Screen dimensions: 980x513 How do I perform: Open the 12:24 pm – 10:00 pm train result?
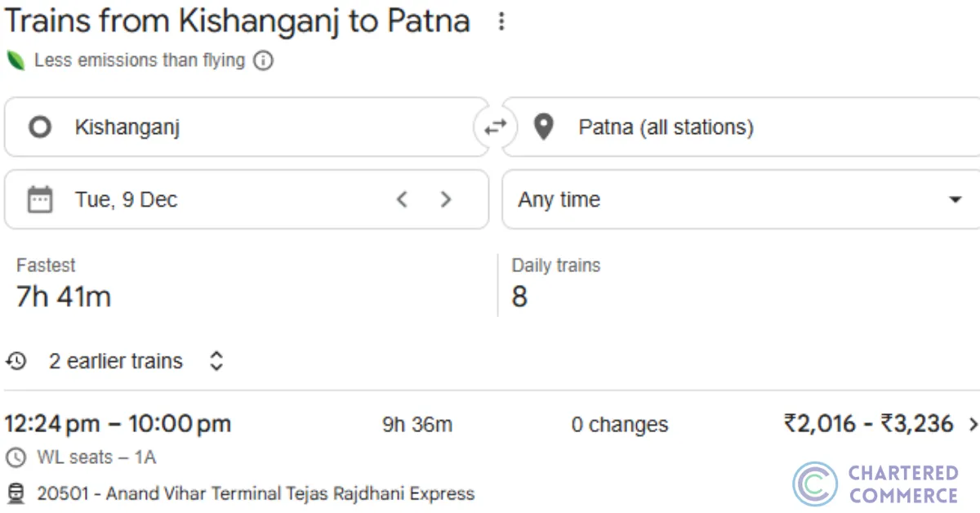[x=118, y=424]
